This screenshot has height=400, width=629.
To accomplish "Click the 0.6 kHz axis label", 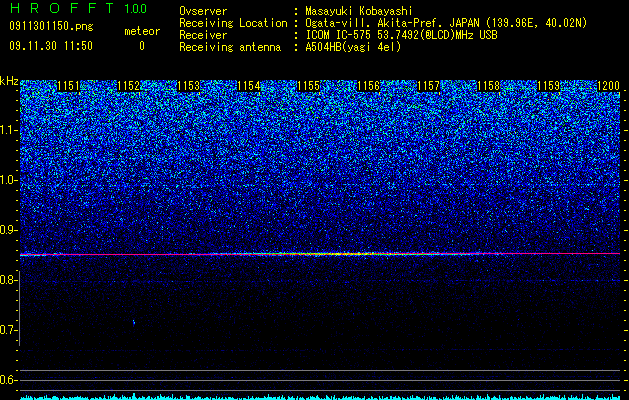I will (9, 380).
